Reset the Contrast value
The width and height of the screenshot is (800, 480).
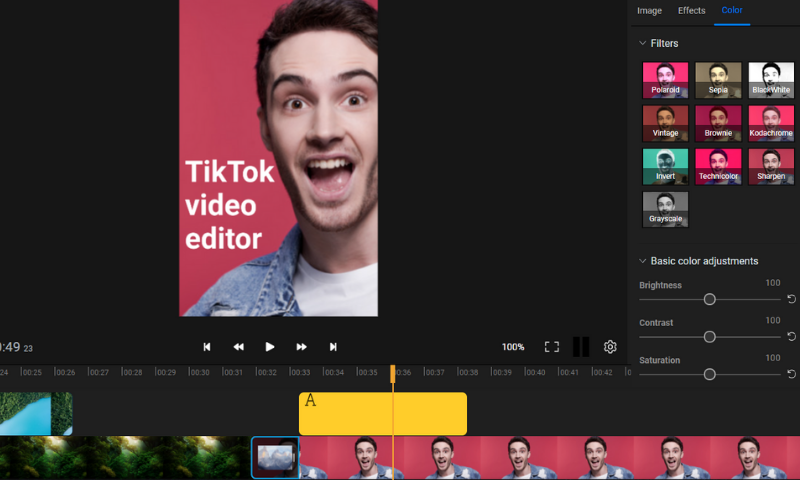[x=791, y=337]
